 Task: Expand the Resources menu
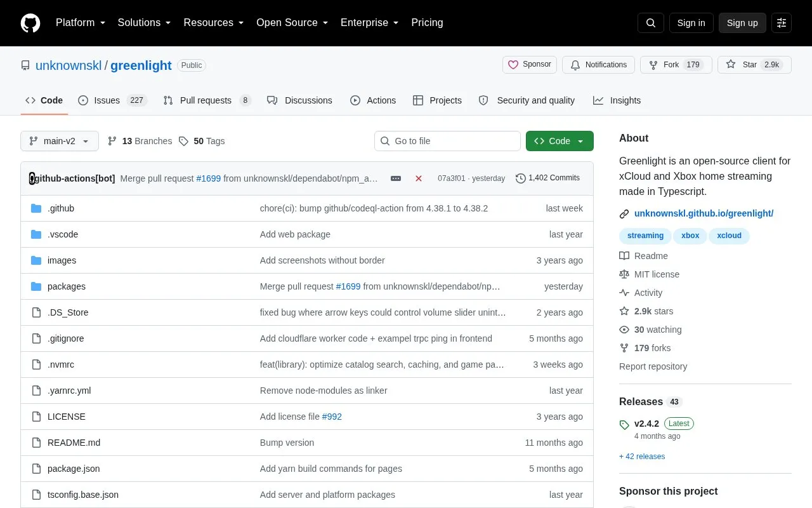[214, 23]
